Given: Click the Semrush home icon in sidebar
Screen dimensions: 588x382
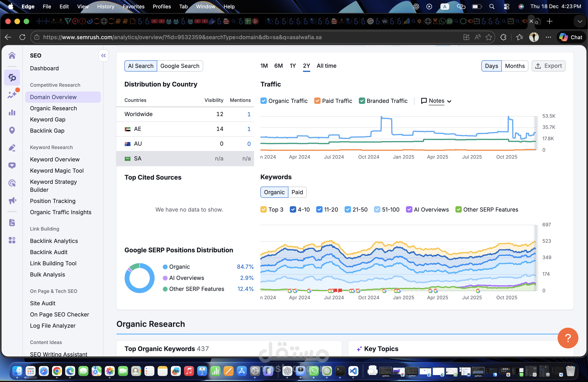Looking at the screenshot, I should (12, 55).
